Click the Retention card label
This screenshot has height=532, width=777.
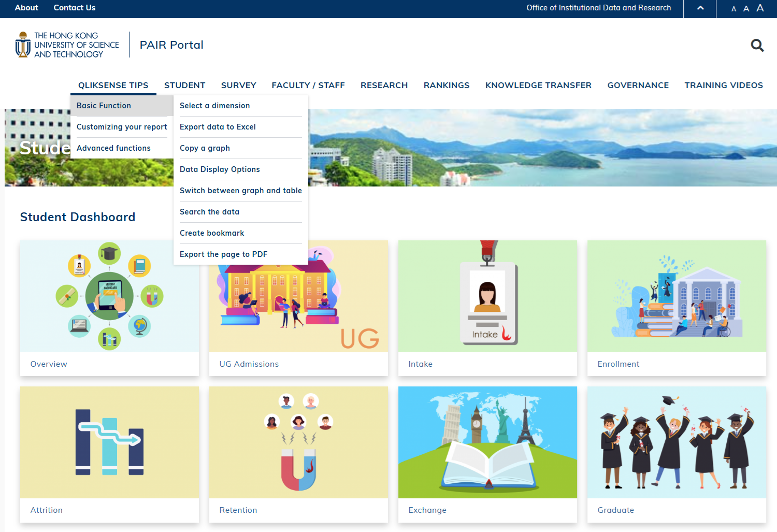[238, 510]
